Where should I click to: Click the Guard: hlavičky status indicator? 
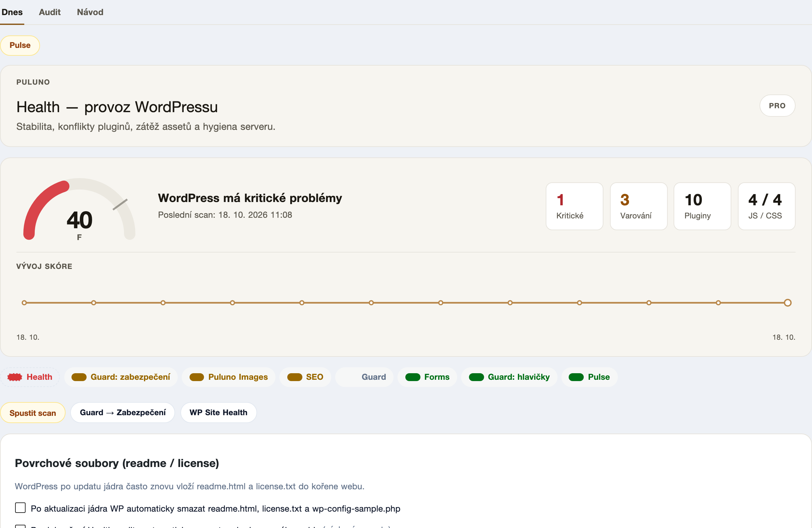pyautogui.click(x=476, y=377)
